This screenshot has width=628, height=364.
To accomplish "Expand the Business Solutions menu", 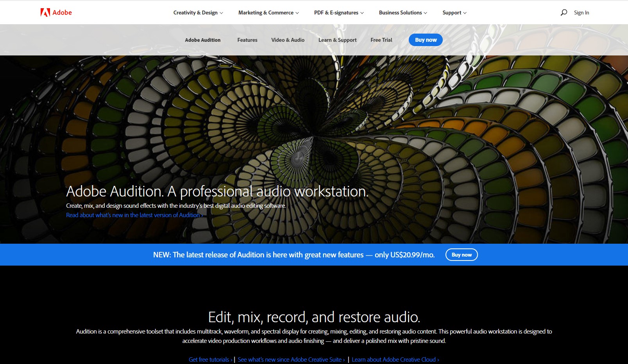I will pyautogui.click(x=403, y=12).
